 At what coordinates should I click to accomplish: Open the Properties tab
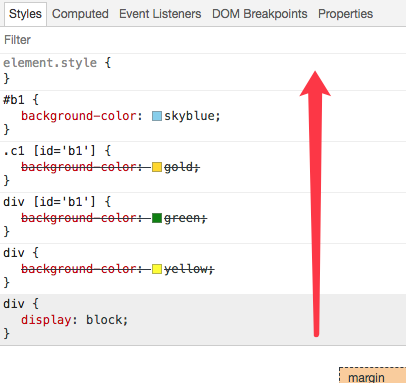coord(345,14)
